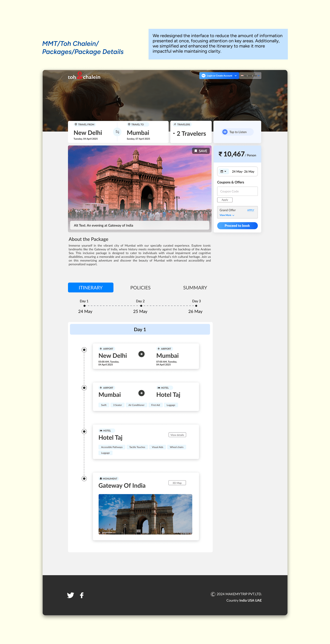Click the Accessible Pathways tag
The image size is (330, 644).
coord(112,447)
